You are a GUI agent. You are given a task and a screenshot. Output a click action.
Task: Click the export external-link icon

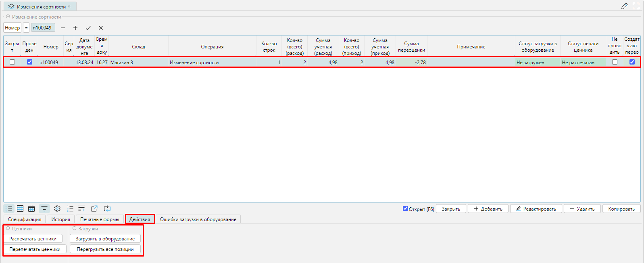(94, 209)
